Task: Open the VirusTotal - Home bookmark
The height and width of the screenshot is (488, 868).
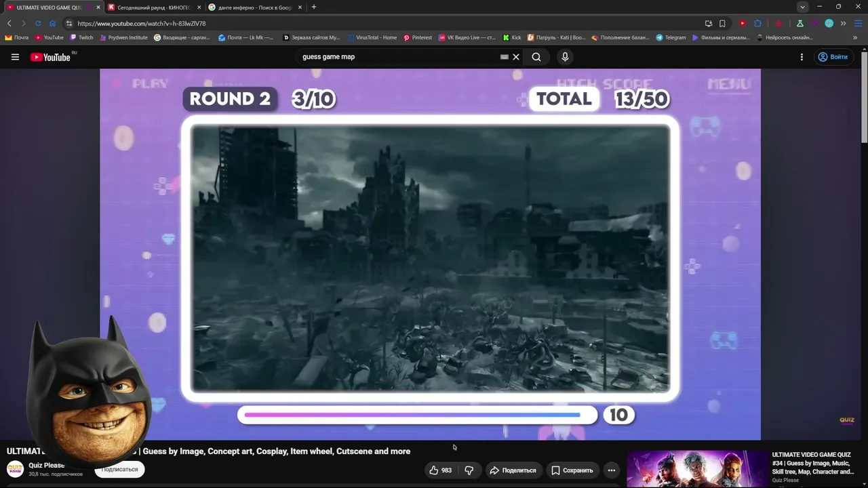Action: [x=372, y=38]
